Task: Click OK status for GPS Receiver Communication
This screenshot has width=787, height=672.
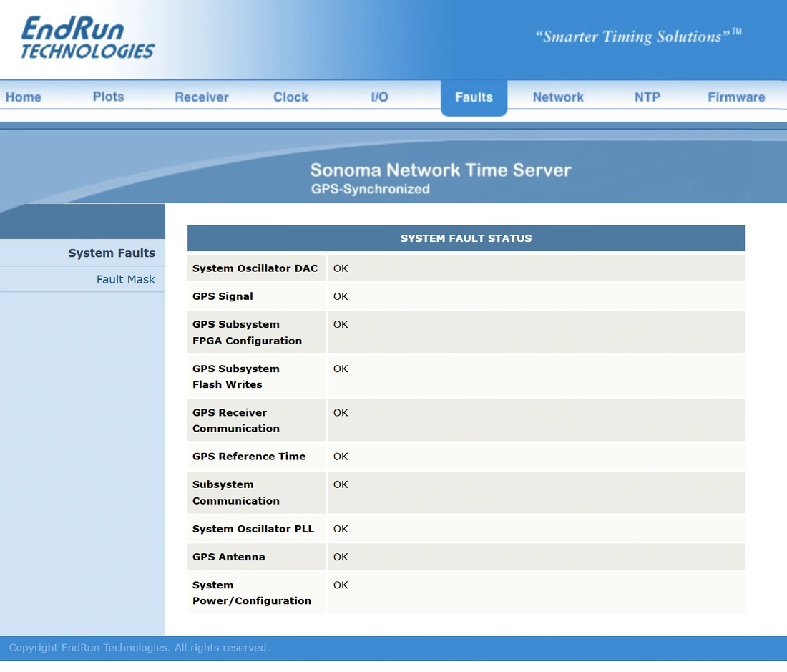Action: point(341,412)
